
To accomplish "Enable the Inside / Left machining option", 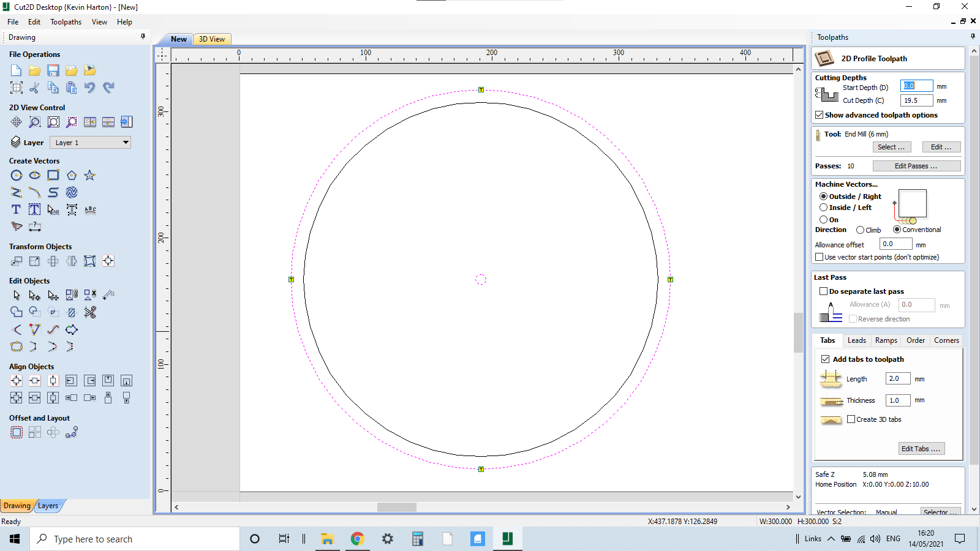I will tap(824, 207).
